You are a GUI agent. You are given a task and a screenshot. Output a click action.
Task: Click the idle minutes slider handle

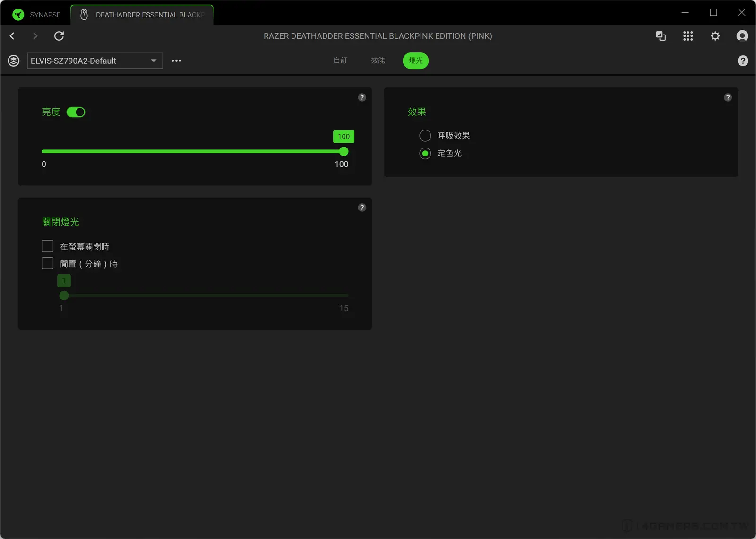click(x=64, y=296)
